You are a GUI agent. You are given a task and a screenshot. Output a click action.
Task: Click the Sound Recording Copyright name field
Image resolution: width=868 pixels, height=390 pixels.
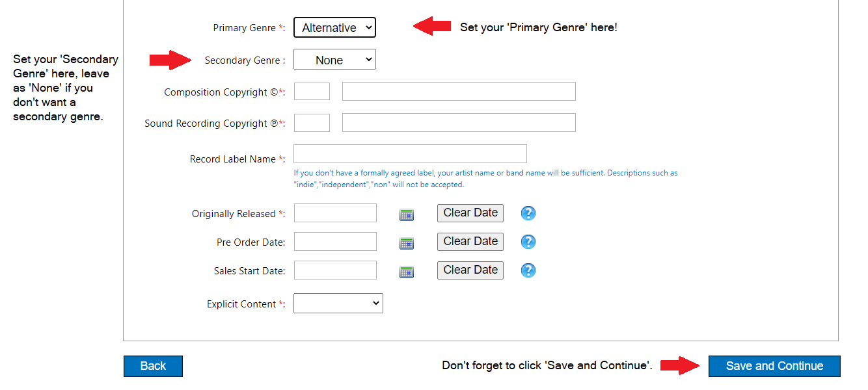click(x=459, y=122)
